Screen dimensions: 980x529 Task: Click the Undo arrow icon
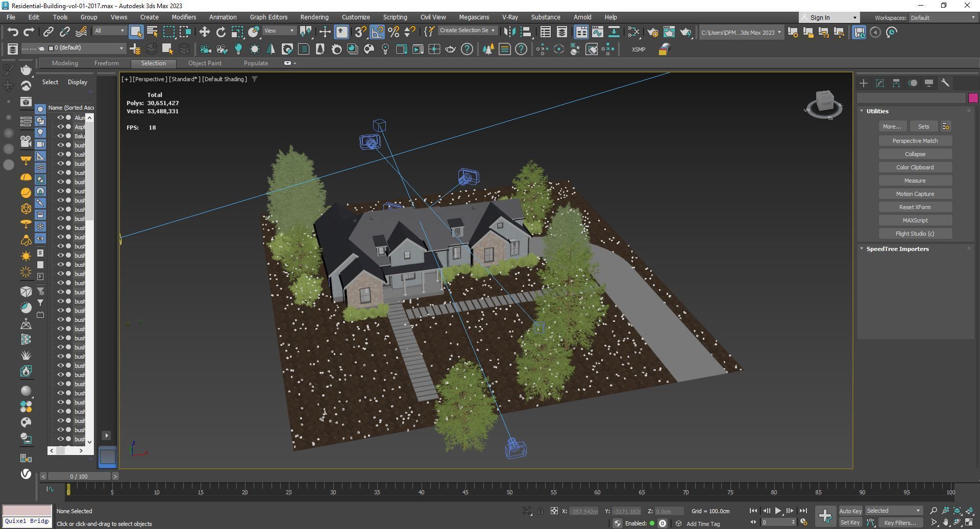pos(13,32)
